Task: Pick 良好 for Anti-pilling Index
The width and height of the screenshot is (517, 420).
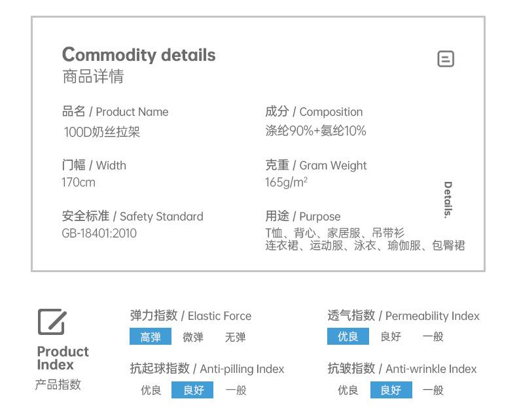Action: (x=193, y=391)
